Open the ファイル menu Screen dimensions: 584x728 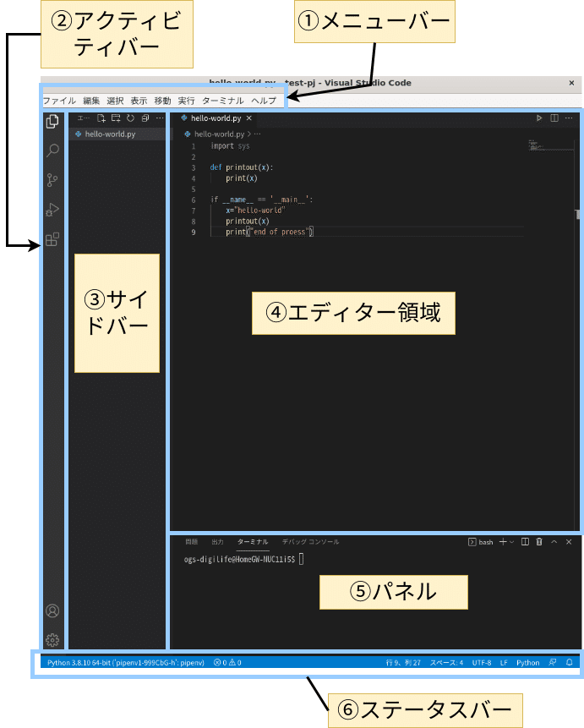point(59,101)
